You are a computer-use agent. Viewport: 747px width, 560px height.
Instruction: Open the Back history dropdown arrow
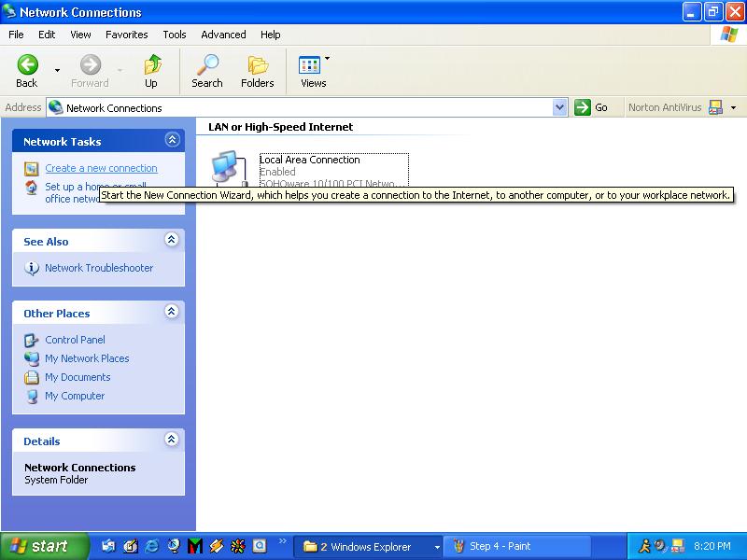(x=57, y=71)
